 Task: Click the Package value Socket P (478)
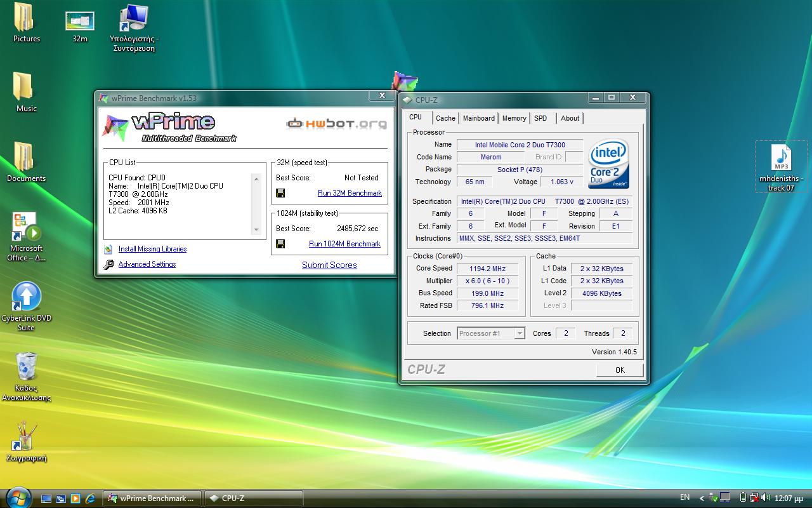pos(520,170)
